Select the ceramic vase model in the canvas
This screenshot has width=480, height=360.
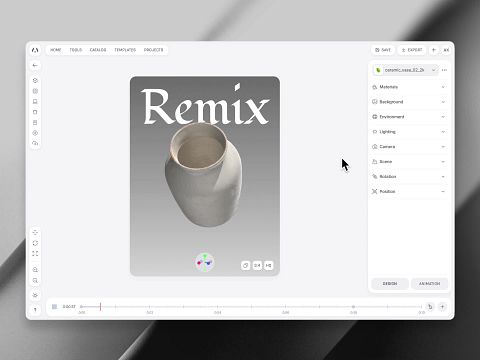203,175
